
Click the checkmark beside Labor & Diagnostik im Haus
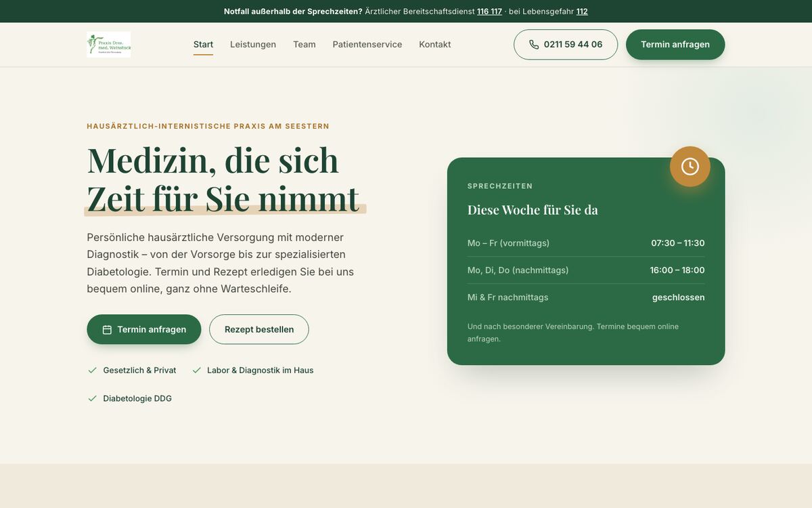coord(197,371)
